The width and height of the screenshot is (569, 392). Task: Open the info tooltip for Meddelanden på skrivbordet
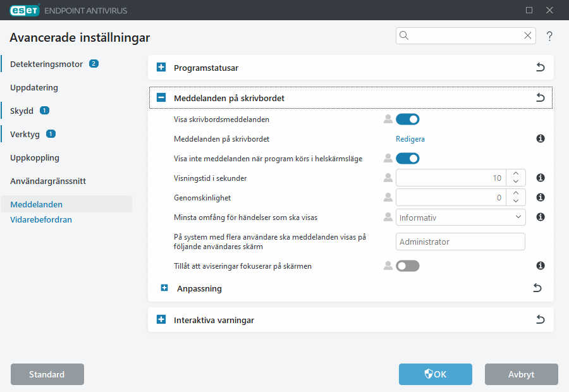(541, 138)
